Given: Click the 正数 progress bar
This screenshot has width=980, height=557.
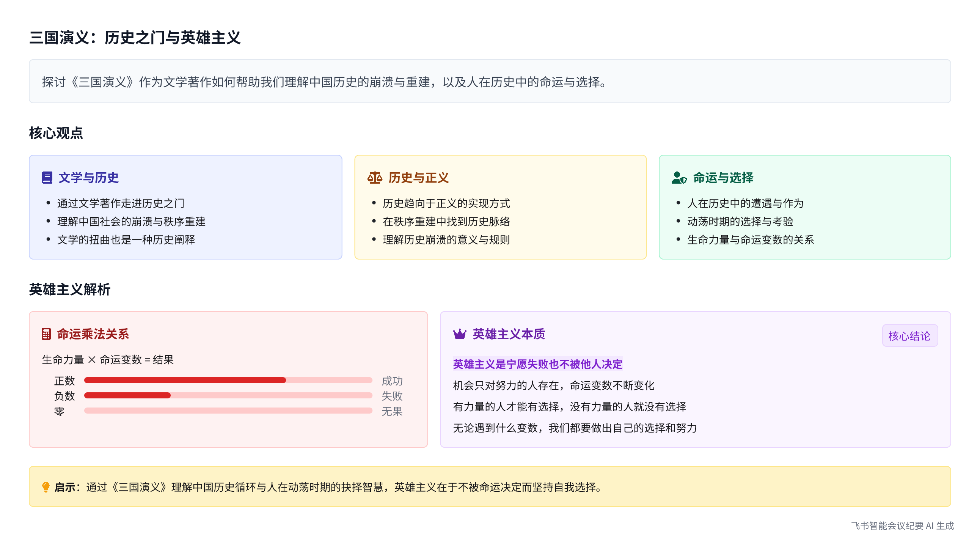Looking at the screenshot, I should [228, 380].
